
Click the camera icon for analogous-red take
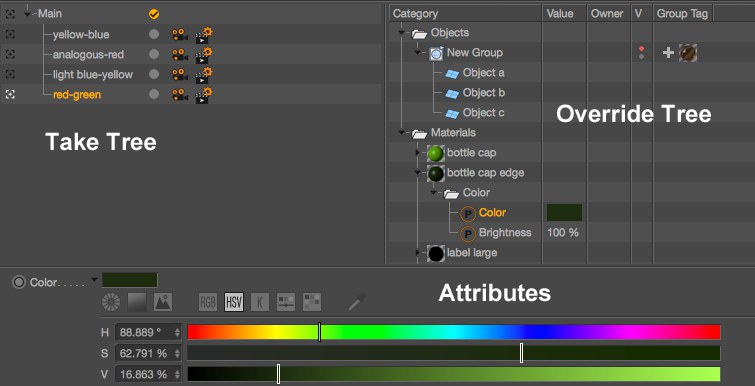coord(180,55)
